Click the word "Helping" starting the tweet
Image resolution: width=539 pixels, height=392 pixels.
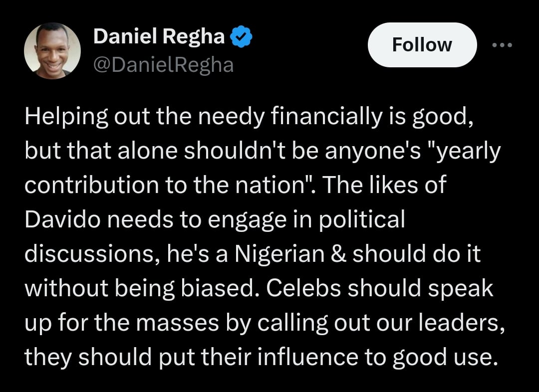click(x=60, y=118)
